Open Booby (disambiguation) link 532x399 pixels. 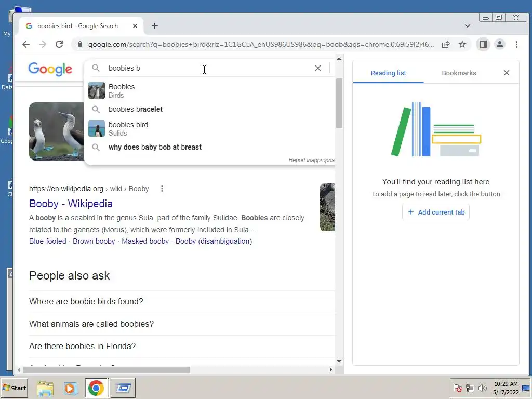214,241
